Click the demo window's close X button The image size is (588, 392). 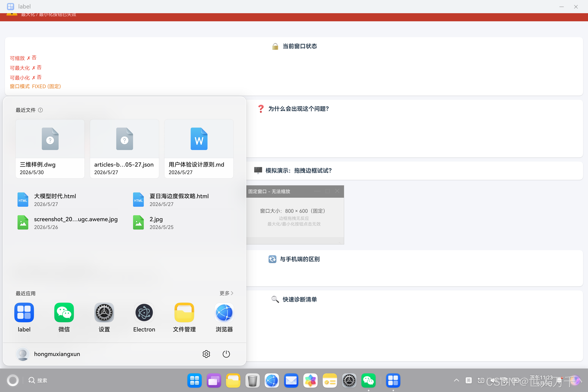click(x=337, y=191)
